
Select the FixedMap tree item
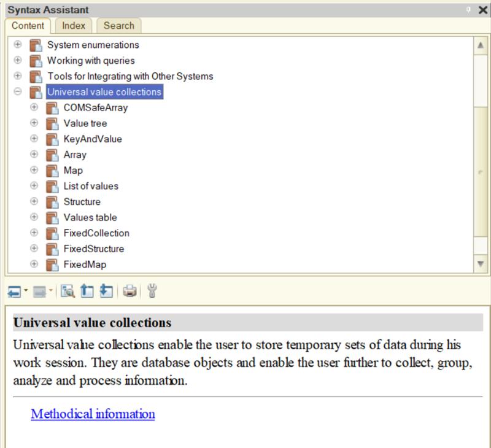(85, 265)
